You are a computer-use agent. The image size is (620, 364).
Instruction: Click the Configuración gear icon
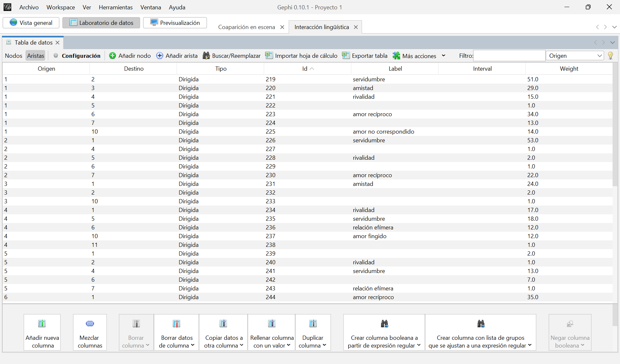pyautogui.click(x=56, y=56)
